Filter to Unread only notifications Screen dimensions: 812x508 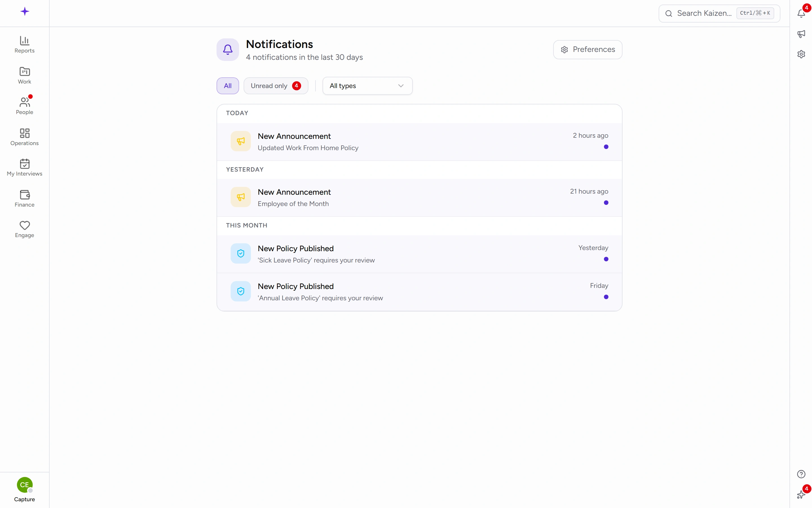click(276, 86)
